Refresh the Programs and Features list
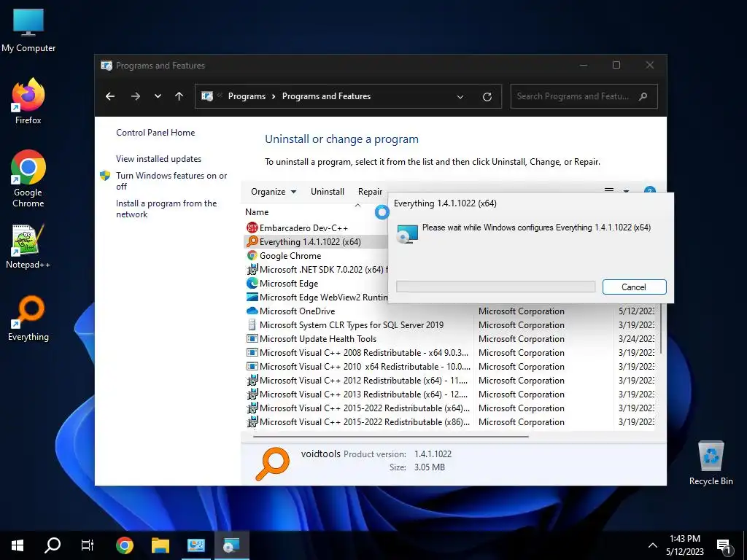This screenshot has height=560, width=747. [487, 97]
